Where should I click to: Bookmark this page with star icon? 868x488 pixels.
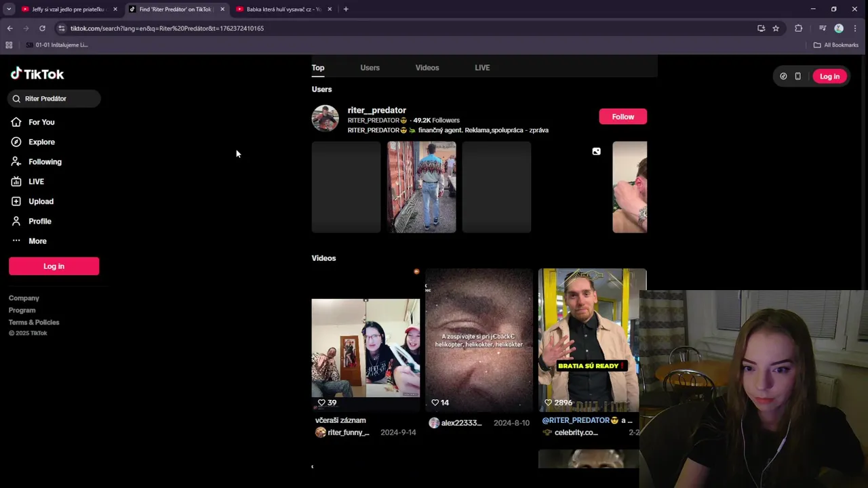click(776, 28)
